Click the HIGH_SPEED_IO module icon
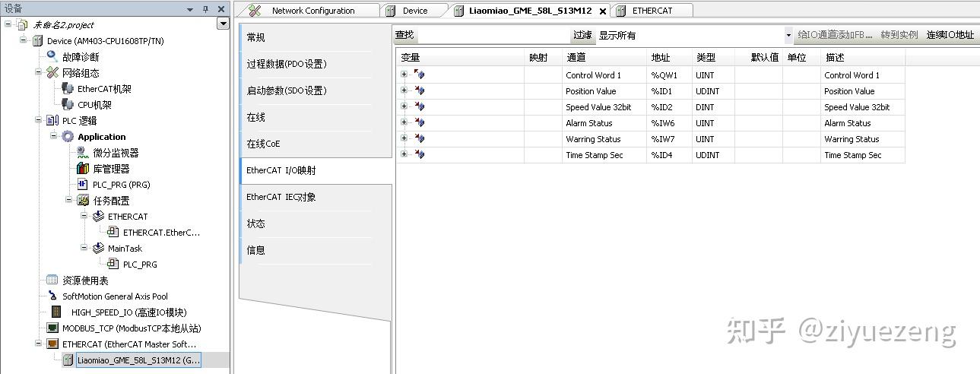This screenshot has width=980, height=374. coord(56,312)
